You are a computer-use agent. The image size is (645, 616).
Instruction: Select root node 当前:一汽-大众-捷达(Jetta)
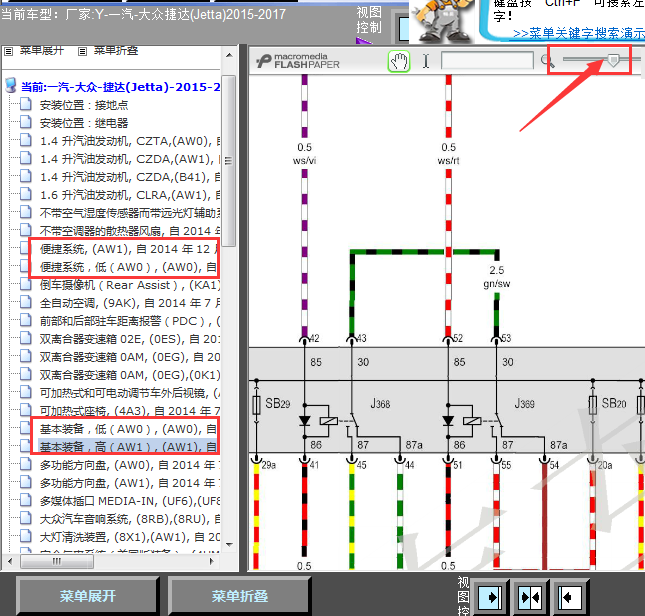(120, 87)
